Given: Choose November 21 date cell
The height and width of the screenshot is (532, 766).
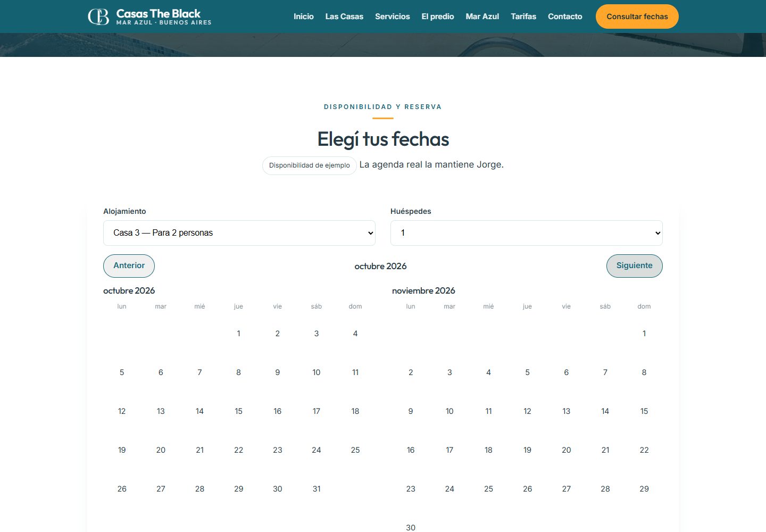Looking at the screenshot, I should pyautogui.click(x=605, y=450).
